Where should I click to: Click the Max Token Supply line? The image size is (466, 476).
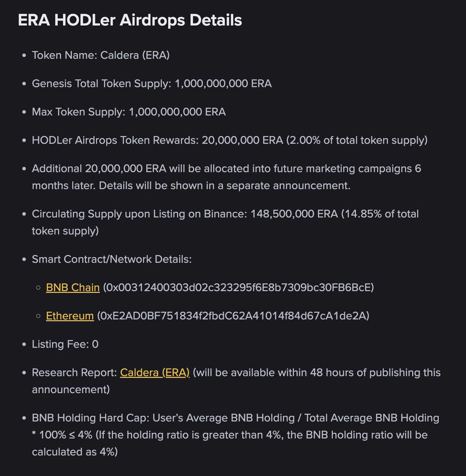[129, 111]
